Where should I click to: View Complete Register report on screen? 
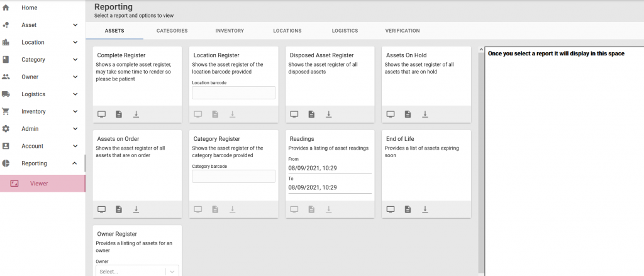point(101,114)
